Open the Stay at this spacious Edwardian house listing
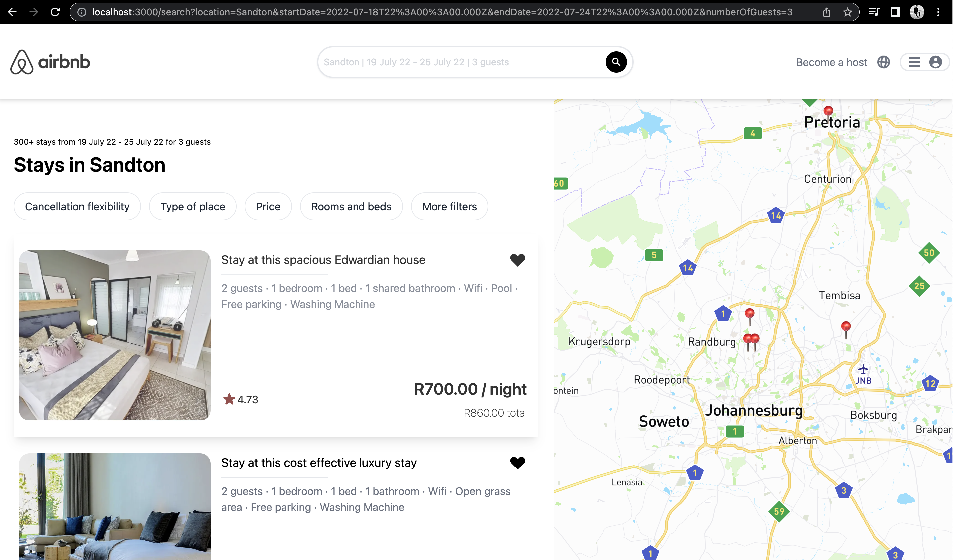Viewport: 953px width, 560px height. coord(323,260)
